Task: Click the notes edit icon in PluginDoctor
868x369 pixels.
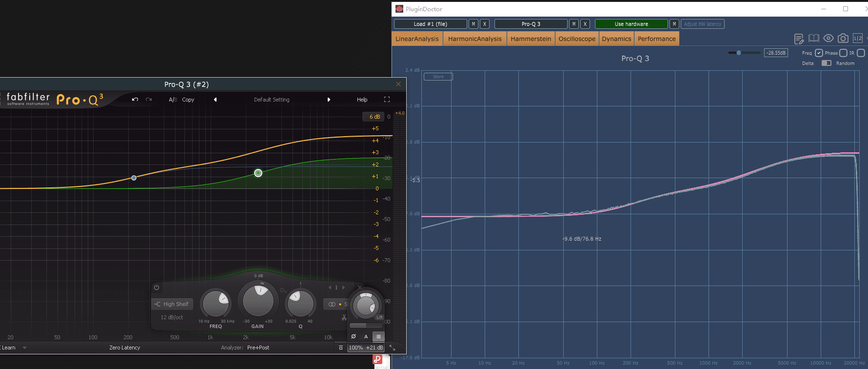Action: coord(799,39)
